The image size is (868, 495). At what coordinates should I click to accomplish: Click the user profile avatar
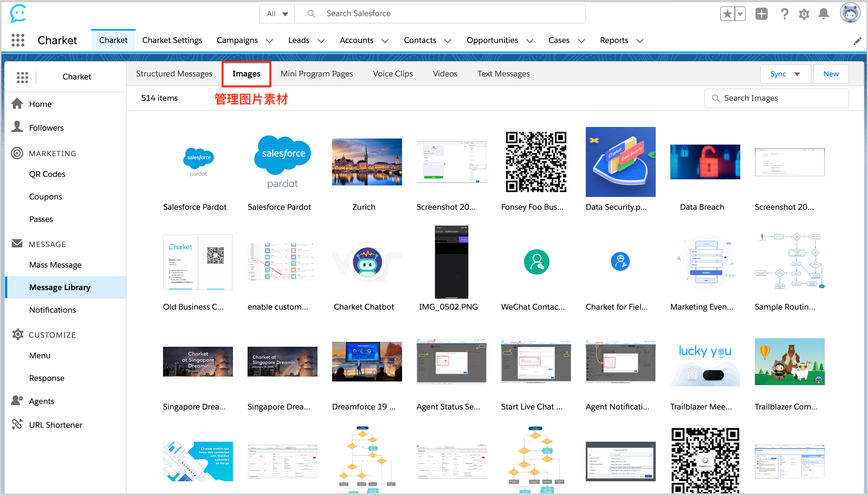point(850,13)
